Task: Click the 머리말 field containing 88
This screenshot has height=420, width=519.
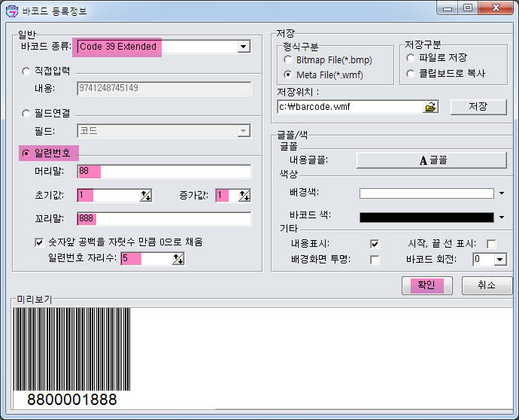Action: pos(164,172)
